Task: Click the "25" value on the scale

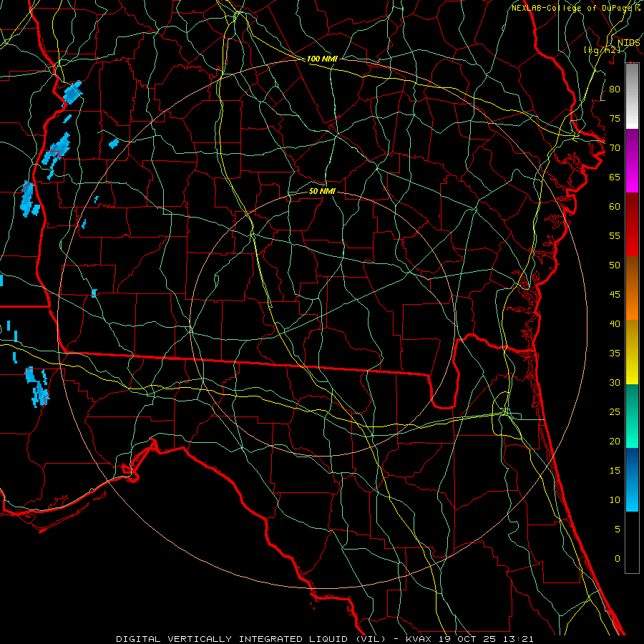Action: 615,412
